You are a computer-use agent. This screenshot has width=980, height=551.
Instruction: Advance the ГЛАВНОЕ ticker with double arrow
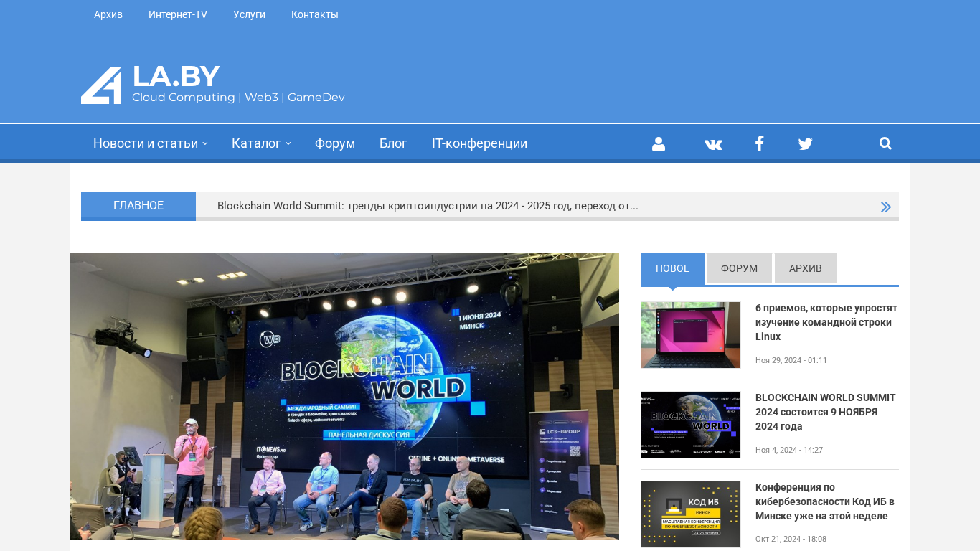[x=886, y=207]
